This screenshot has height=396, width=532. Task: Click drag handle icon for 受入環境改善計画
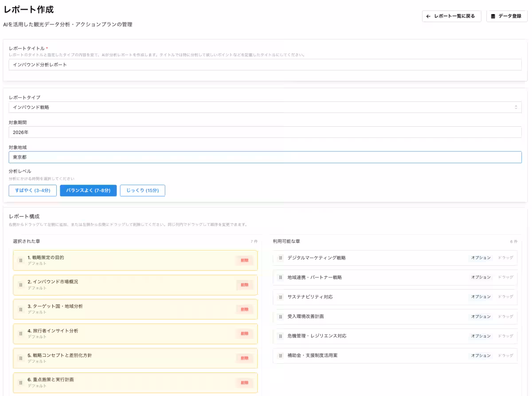(x=280, y=317)
